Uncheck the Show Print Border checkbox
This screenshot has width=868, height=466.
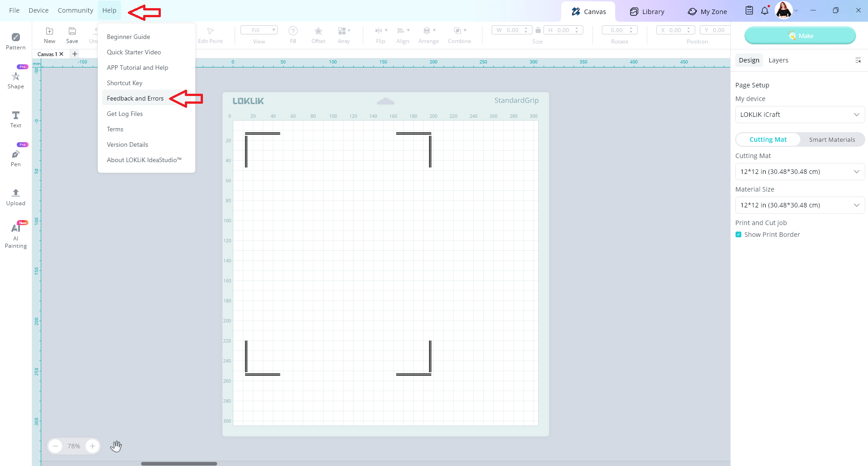click(x=738, y=235)
